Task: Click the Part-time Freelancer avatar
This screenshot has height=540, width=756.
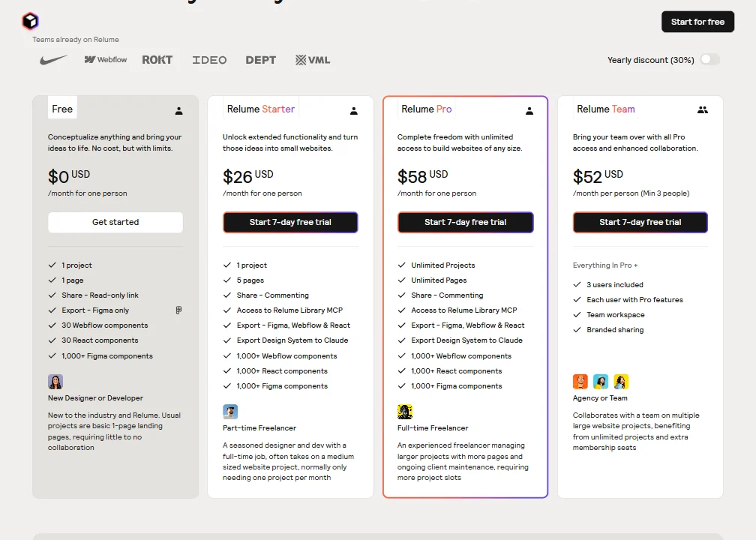Action: click(x=230, y=412)
